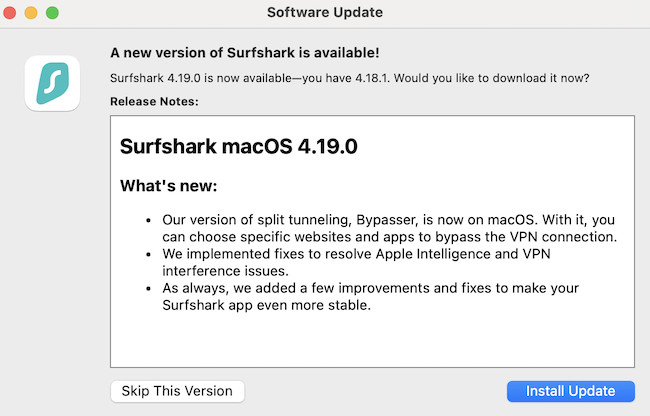The height and width of the screenshot is (416, 650).
Task: Click the Install Update button
Action: click(570, 391)
